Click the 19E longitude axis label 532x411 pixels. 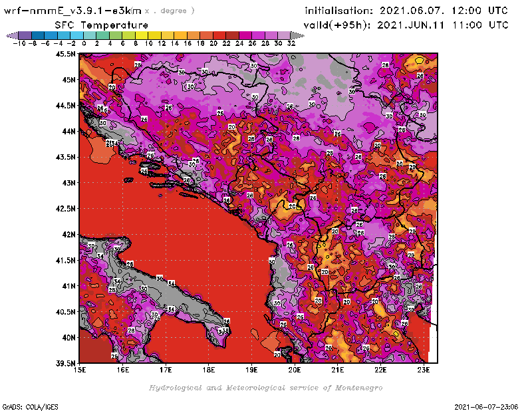[251, 369]
